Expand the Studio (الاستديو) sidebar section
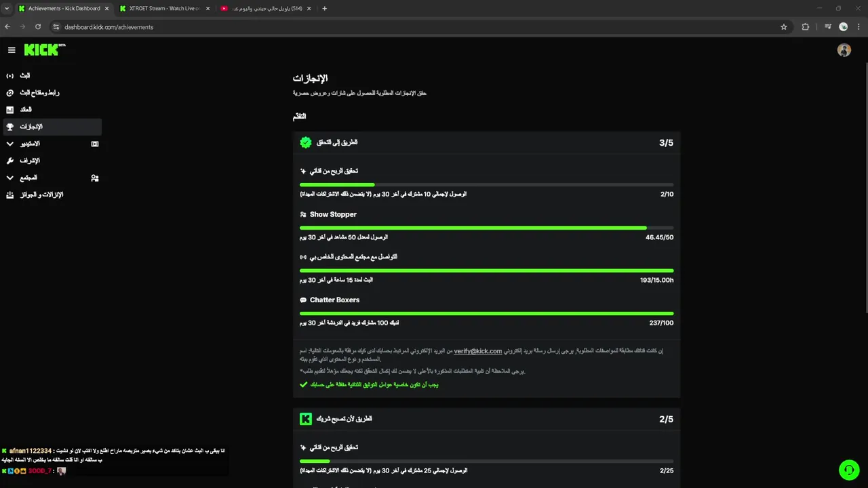This screenshot has height=488, width=868. click(9, 144)
